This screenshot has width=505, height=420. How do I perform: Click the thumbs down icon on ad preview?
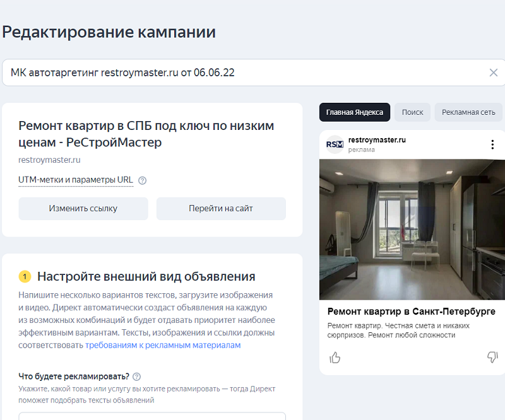click(x=492, y=357)
